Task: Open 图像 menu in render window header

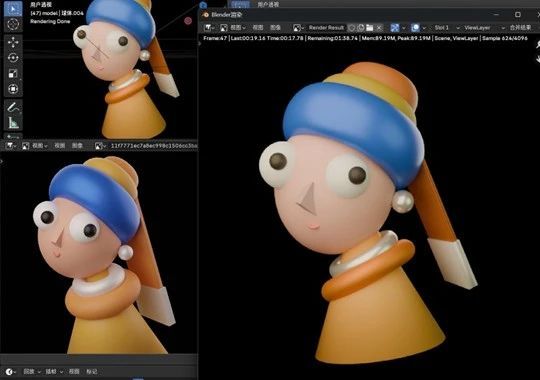Action: tap(276, 28)
